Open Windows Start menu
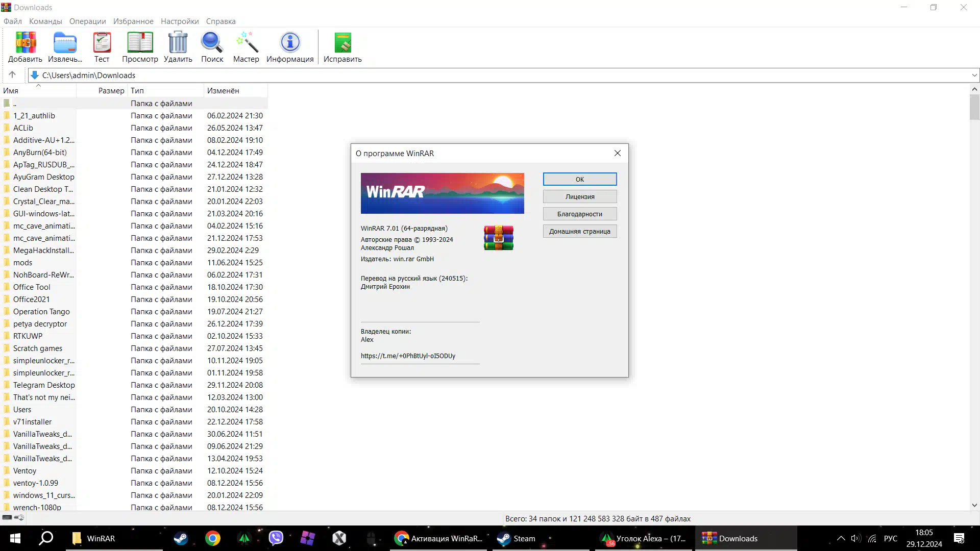This screenshot has height=551, width=980. tap(15, 538)
